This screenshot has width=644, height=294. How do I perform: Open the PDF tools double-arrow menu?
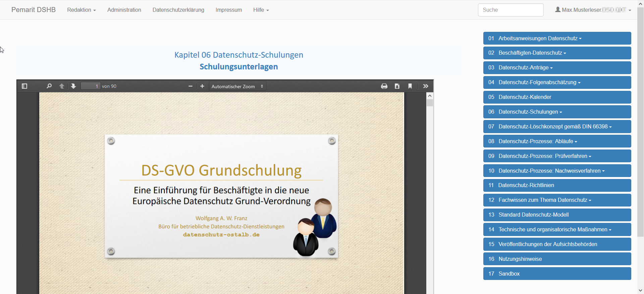[426, 86]
